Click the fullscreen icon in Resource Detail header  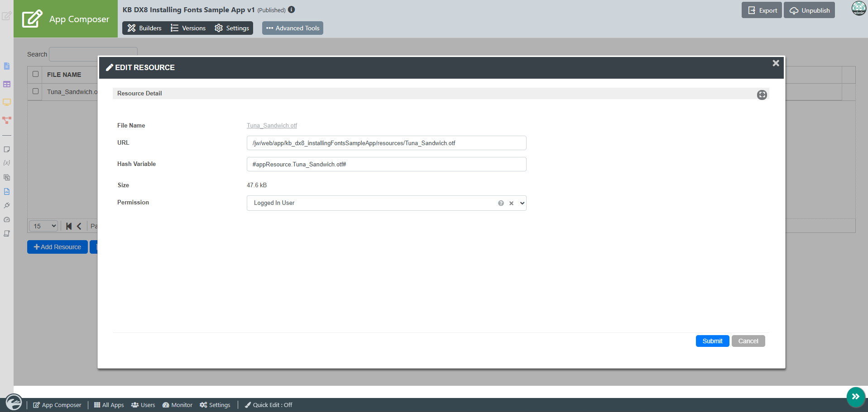click(x=762, y=95)
